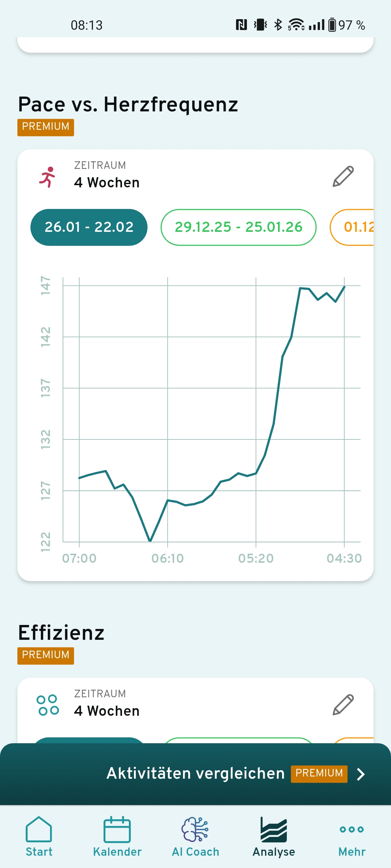Tap the chart line's lowest point near 122

(x=150, y=541)
